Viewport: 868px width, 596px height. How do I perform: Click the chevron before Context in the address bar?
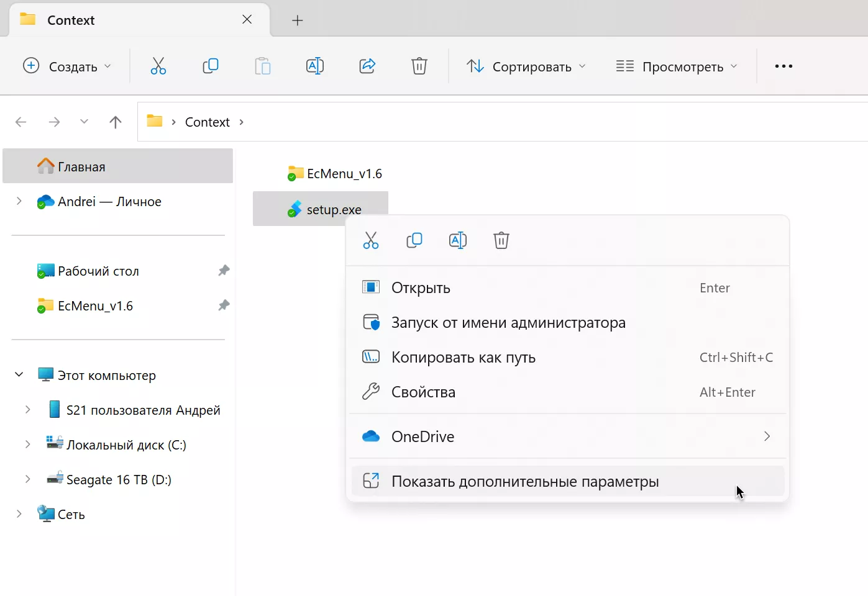174,122
